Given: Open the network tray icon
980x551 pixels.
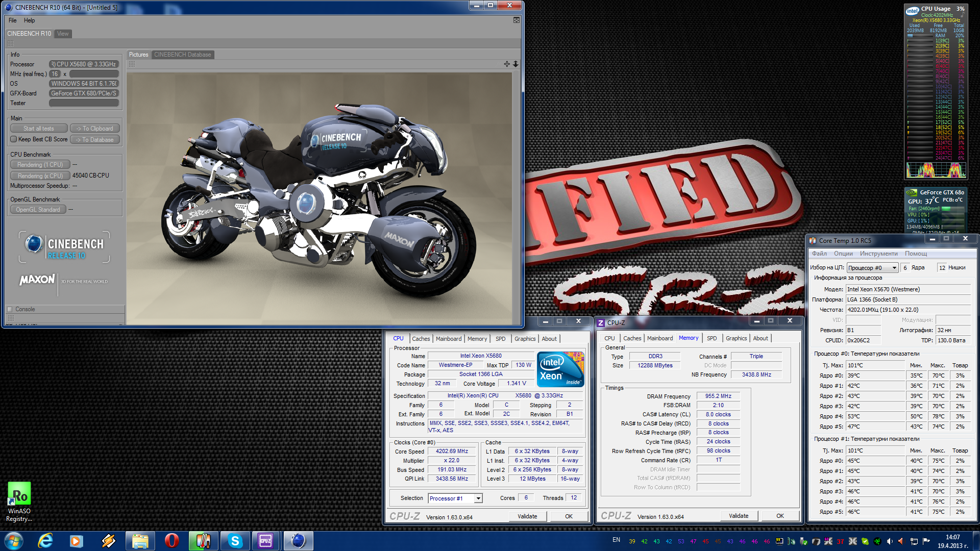Looking at the screenshot, I should pyautogui.click(x=914, y=541).
